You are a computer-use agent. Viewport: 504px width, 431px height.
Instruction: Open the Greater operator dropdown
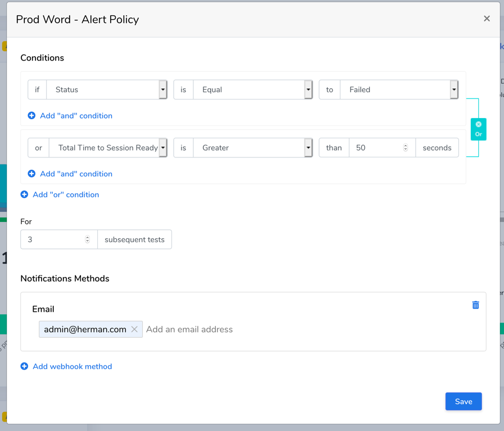coord(253,148)
